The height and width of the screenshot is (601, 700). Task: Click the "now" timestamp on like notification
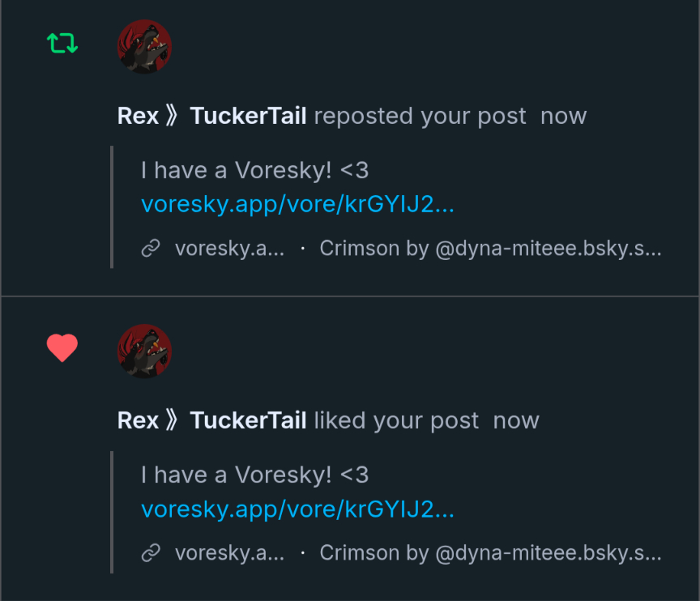point(516,420)
